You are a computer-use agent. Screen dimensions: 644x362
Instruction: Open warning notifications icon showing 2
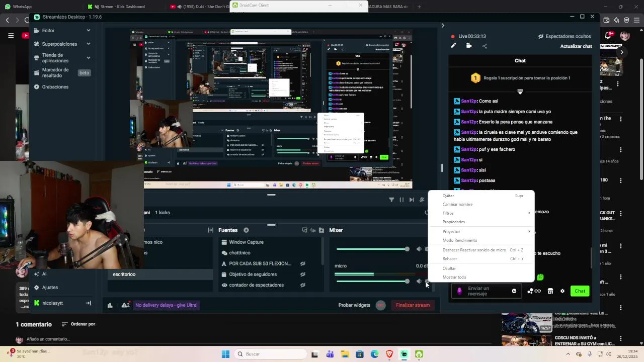[x=125, y=305]
